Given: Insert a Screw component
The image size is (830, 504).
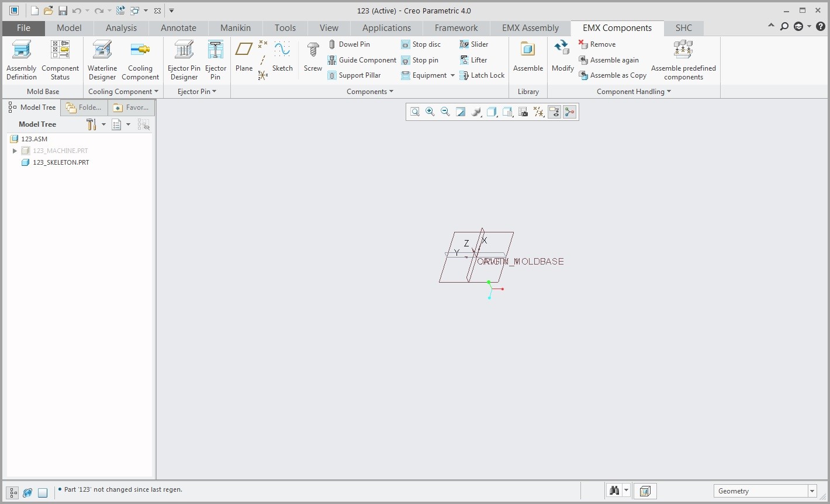Looking at the screenshot, I should (313, 56).
